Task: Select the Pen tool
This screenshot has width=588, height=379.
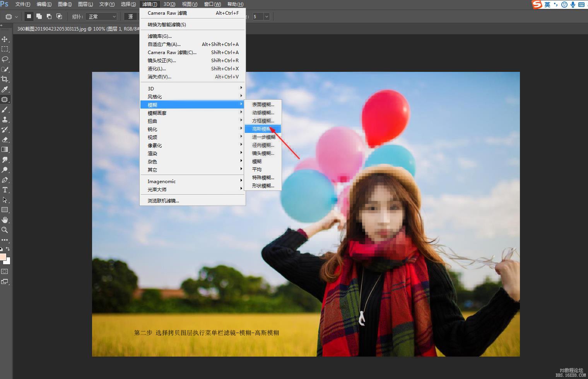Action: 5,180
